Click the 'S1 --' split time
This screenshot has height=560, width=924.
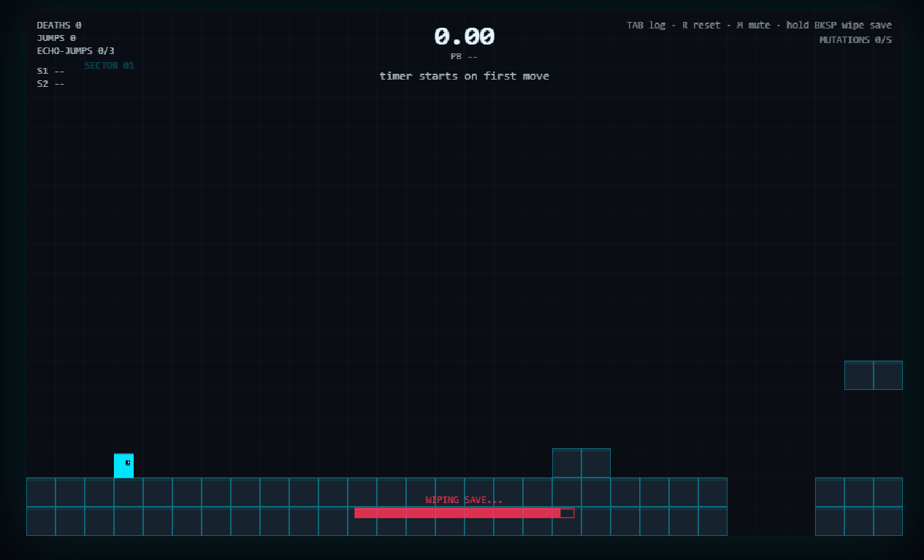click(51, 71)
